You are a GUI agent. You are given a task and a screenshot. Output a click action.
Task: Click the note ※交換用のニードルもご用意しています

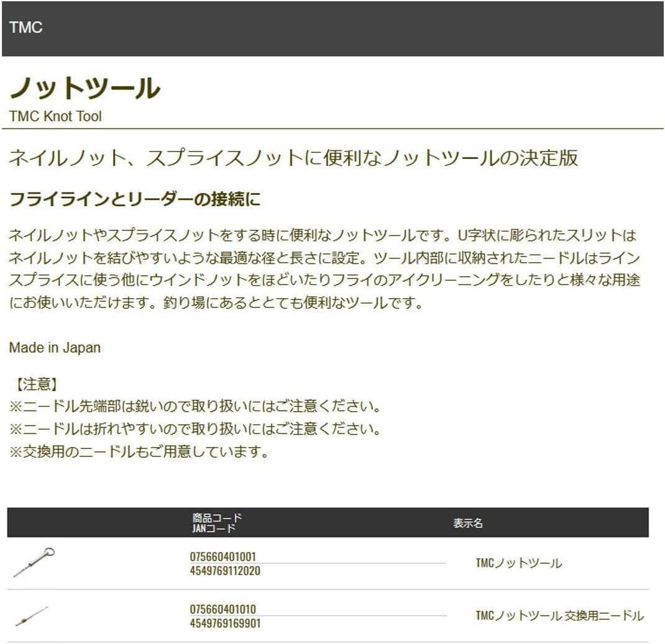[139, 451]
